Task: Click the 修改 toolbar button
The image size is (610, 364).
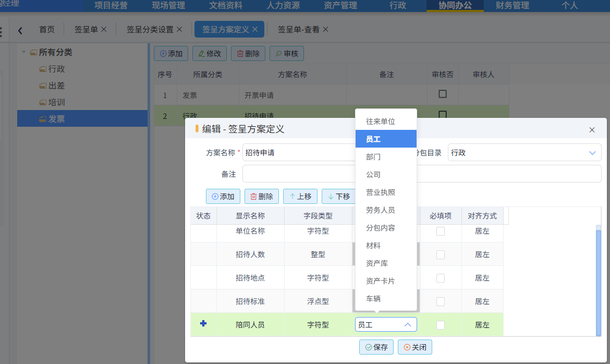Action: 210,53
